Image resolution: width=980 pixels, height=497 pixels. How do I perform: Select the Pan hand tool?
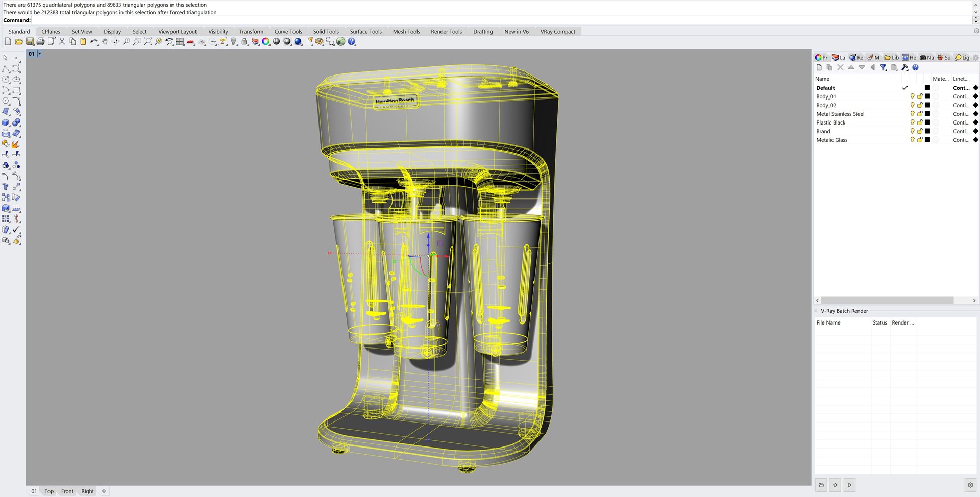(x=105, y=42)
